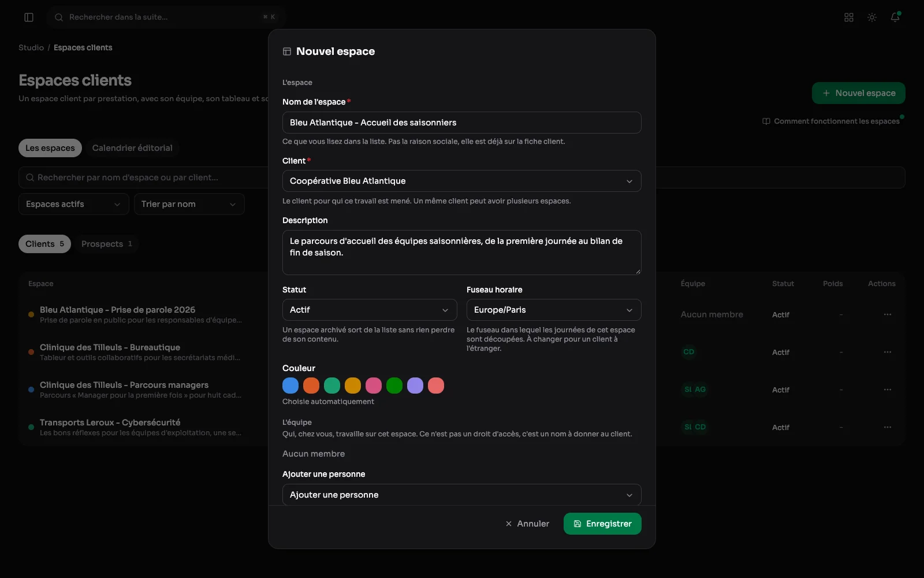Toggle the sidebar panel icon
The height and width of the screenshot is (578, 924).
point(29,17)
